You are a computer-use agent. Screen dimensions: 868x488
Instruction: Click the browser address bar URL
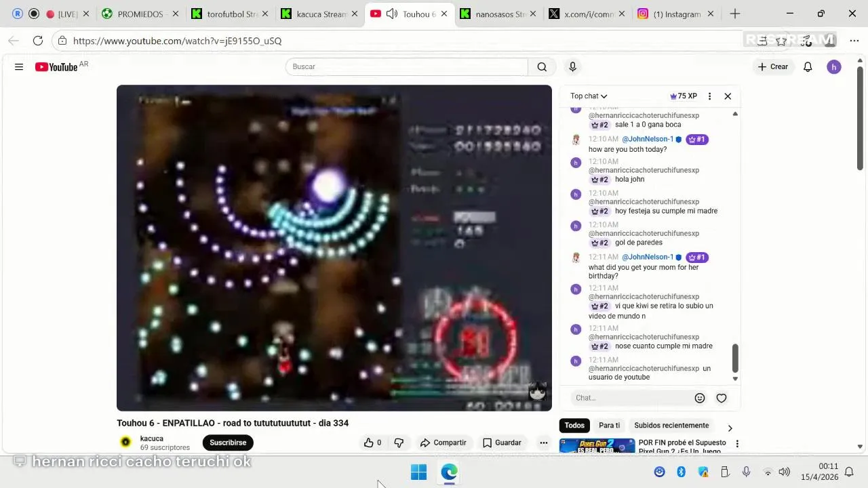[x=177, y=41]
